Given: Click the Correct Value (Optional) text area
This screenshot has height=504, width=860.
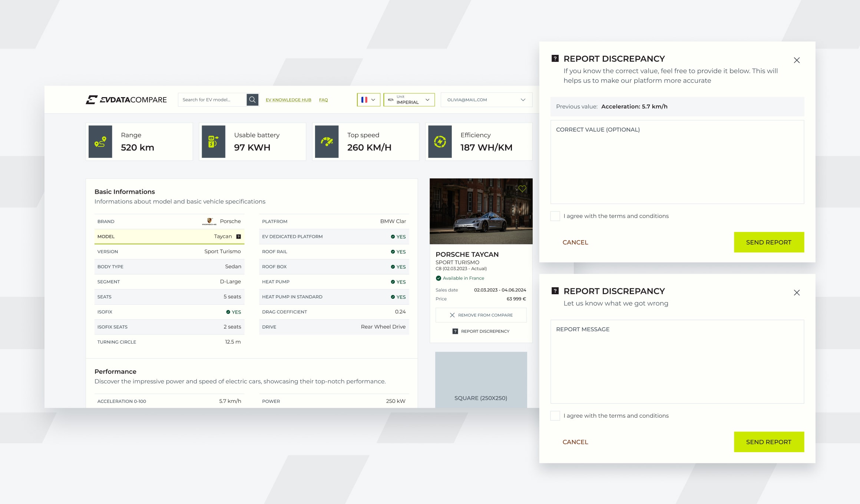Looking at the screenshot, I should [x=677, y=162].
